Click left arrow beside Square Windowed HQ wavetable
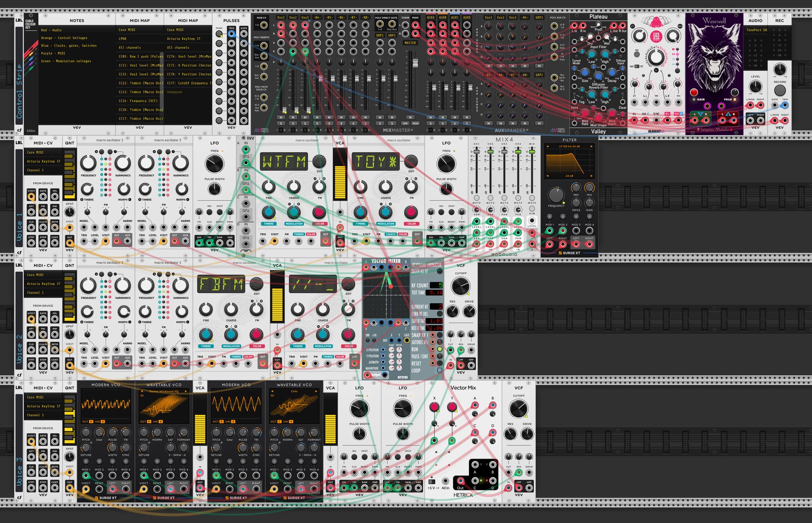The width and height of the screenshot is (812, 523). pyautogui.click(x=142, y=391)
